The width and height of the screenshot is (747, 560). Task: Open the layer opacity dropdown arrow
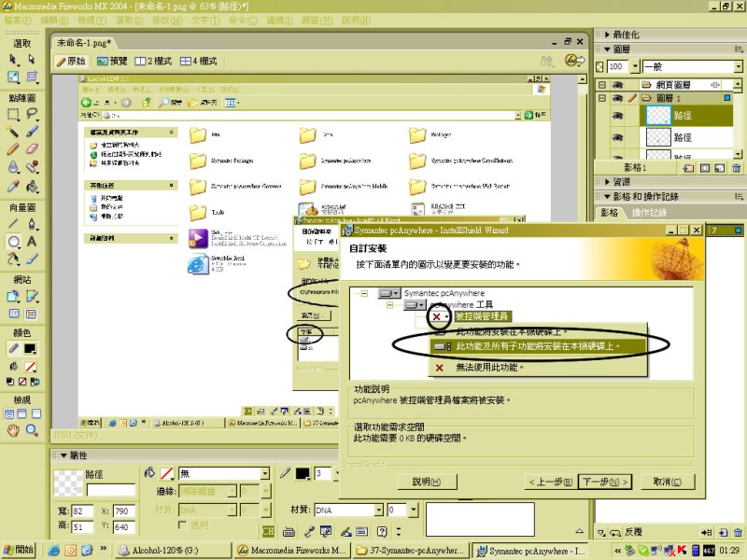(635, 67)
